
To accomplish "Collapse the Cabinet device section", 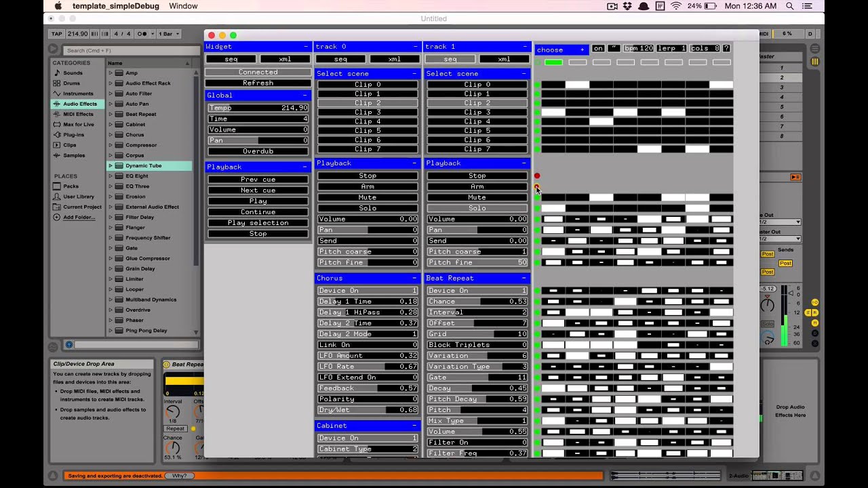I will (x=415, y=426).
